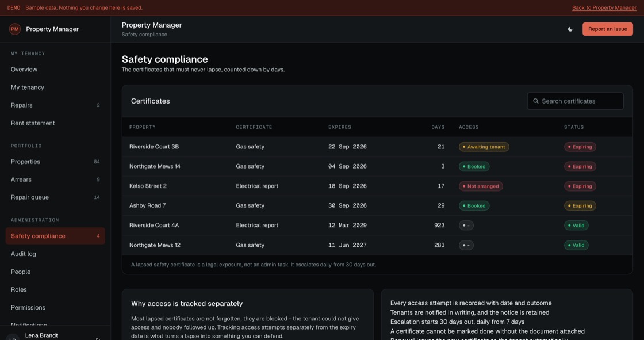Click Booked badge for Ashby Road 7
644x340 pixels.
coord(474,205)
